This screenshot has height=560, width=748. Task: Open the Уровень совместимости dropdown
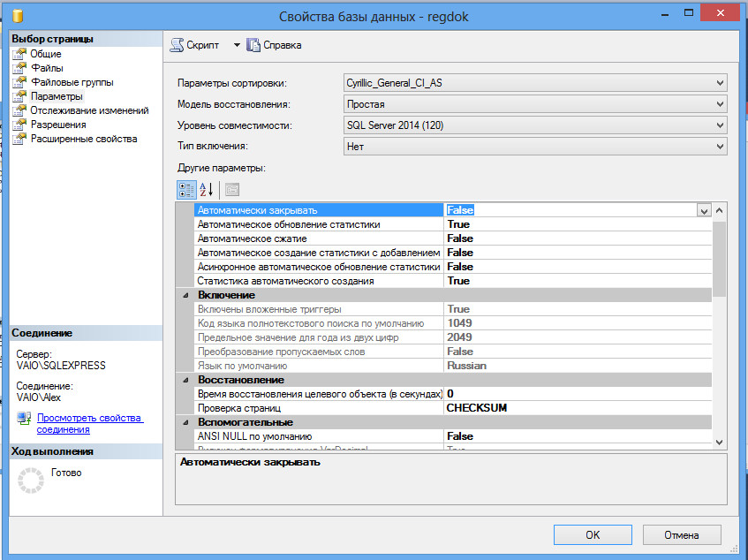click(719, 125)
